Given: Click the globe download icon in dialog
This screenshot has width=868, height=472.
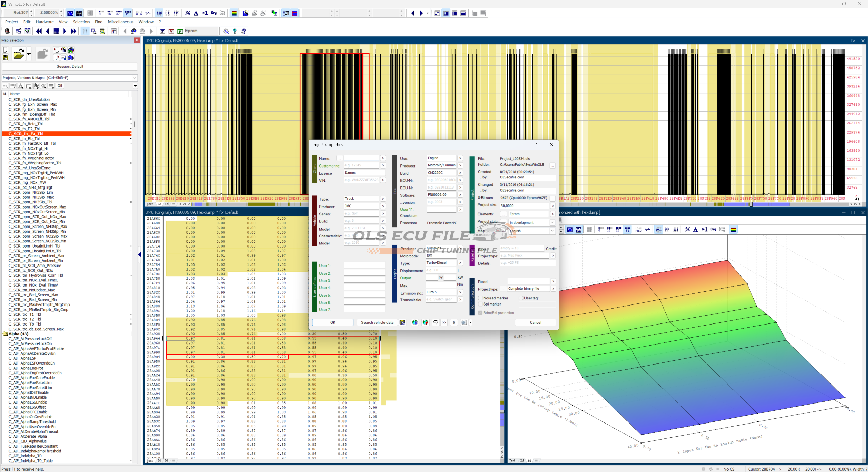Looking at the screenshot, I should [x=415, y=322].
